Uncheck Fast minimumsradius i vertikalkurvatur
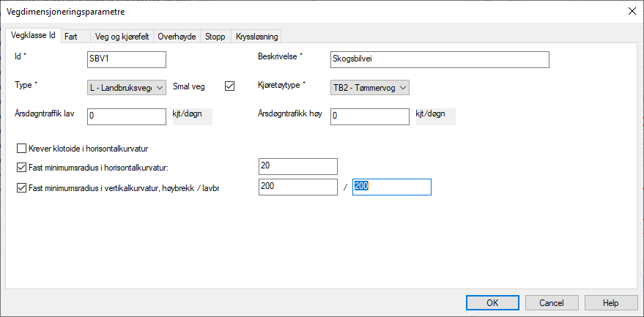Image resolution: width=644 pixels, height=317 pixels. pyautogui.click(x=21, y=187)
